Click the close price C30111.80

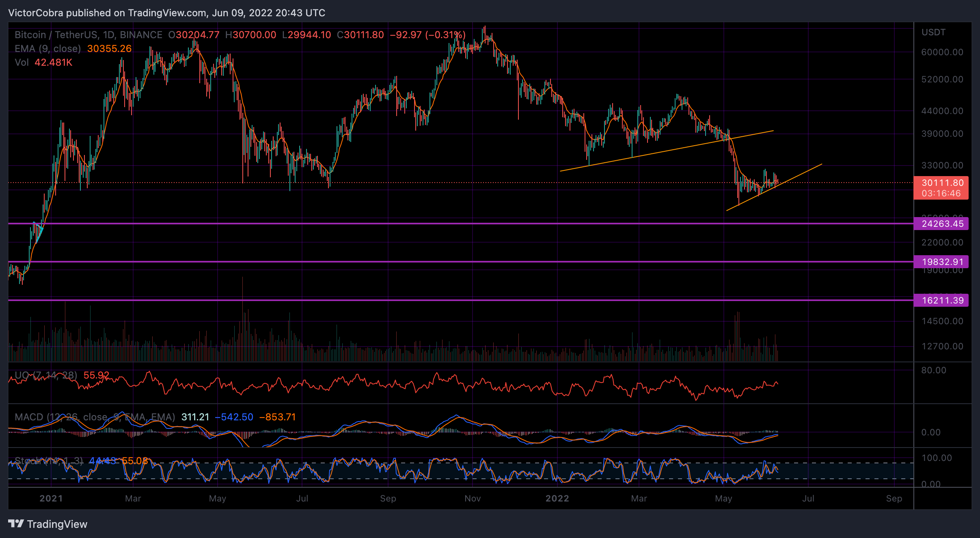(360, 35)
